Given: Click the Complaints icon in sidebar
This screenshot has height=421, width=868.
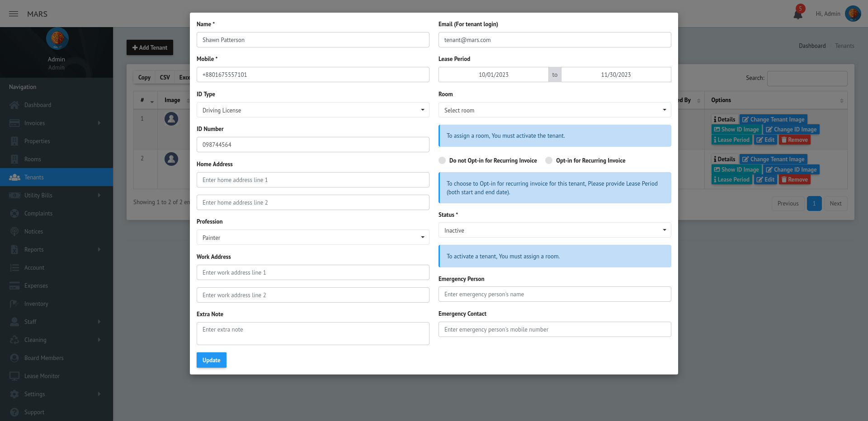Looking at the screenshot, I should pyautogui.click(x=14, y=214).
